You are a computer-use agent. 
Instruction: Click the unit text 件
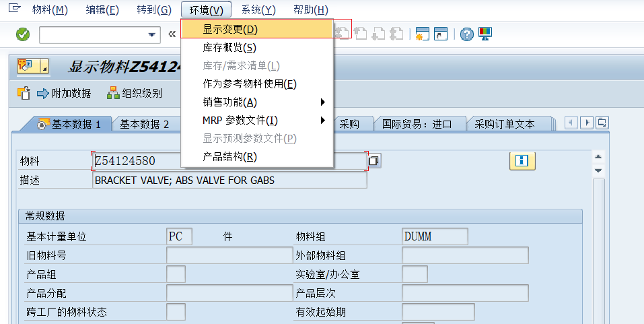click(227, 236)
